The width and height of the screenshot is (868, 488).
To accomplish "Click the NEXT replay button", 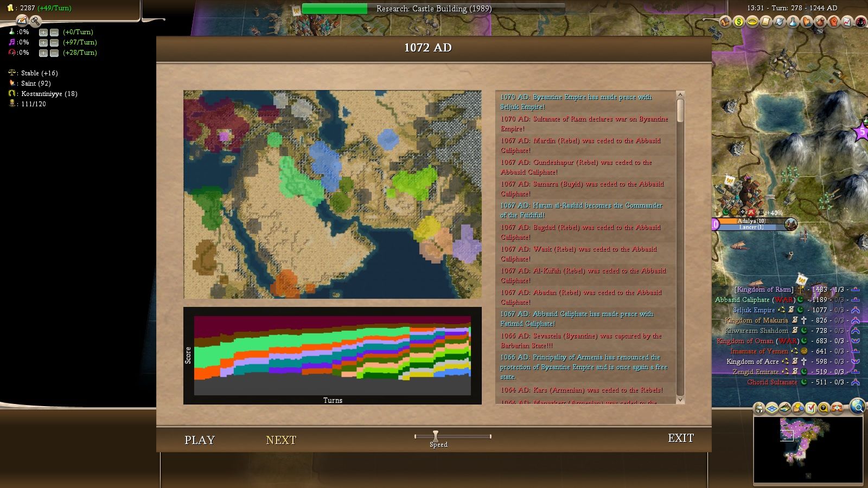I will [x=281, y=440].
